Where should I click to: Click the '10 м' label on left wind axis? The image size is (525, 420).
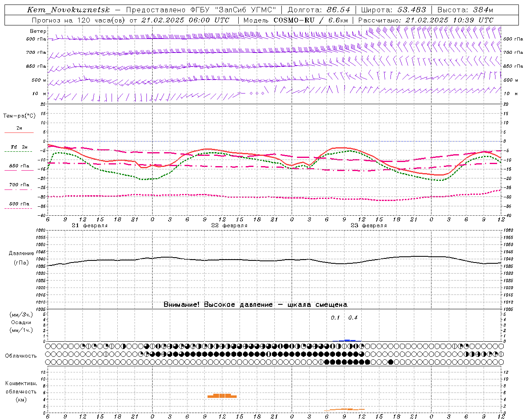[x=39, y=94]
